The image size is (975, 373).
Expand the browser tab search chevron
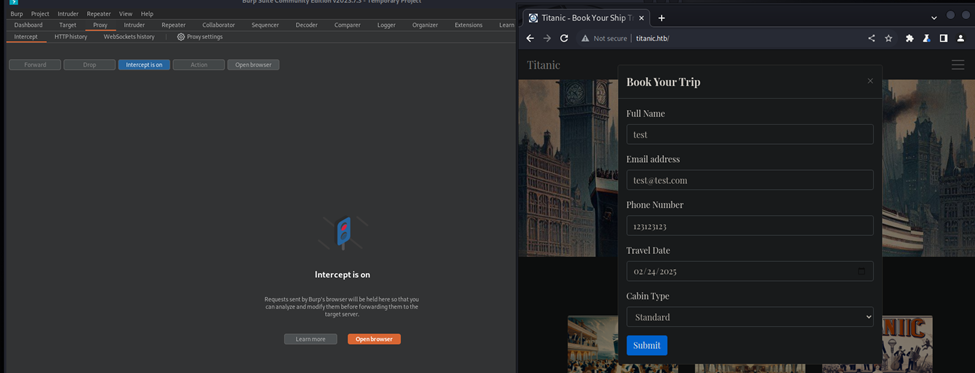point(934,18)
